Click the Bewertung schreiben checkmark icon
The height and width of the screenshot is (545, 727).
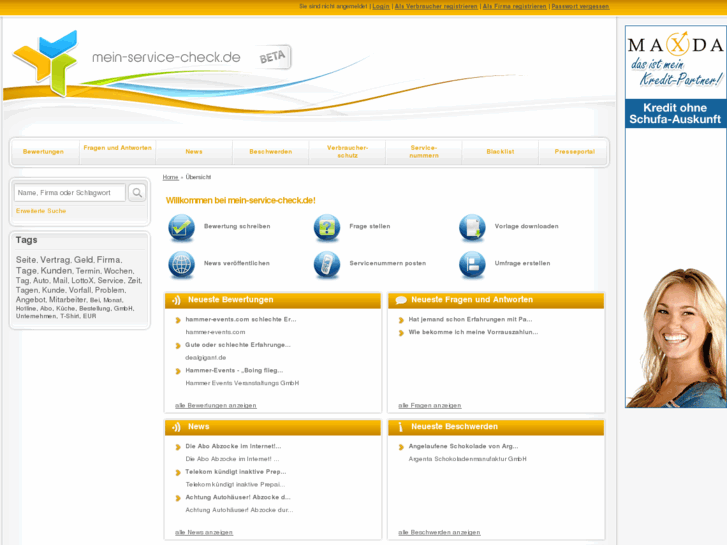tap(181, 227)
